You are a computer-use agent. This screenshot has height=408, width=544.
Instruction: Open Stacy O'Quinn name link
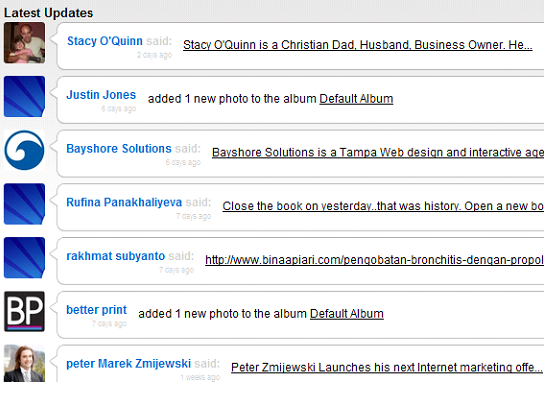pyautogui.click(x=105, y=41)
